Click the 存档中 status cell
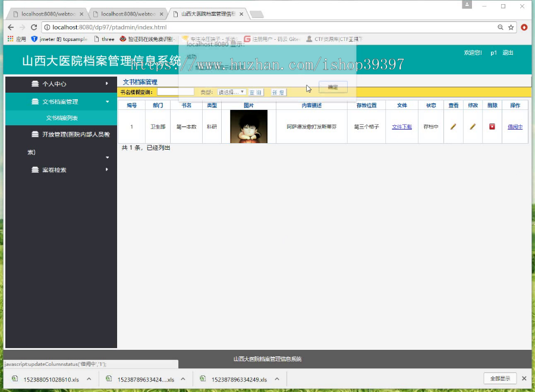Image resolution: width=535 pixels, height=392 pixels. coord(431,127)
